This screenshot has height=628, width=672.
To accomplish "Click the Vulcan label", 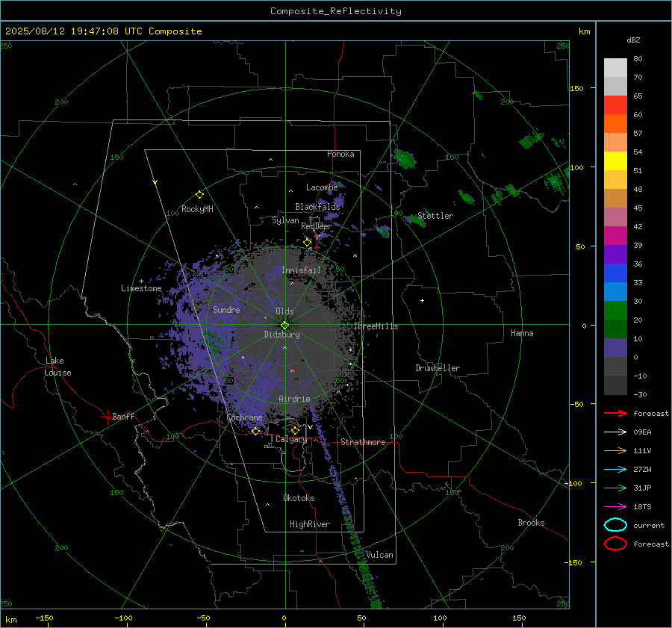I will (x=379, y=555).
